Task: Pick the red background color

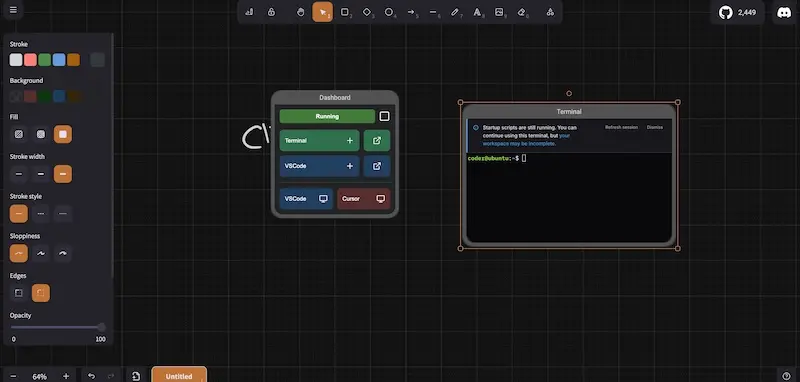Action: click(x=30, y=96)
